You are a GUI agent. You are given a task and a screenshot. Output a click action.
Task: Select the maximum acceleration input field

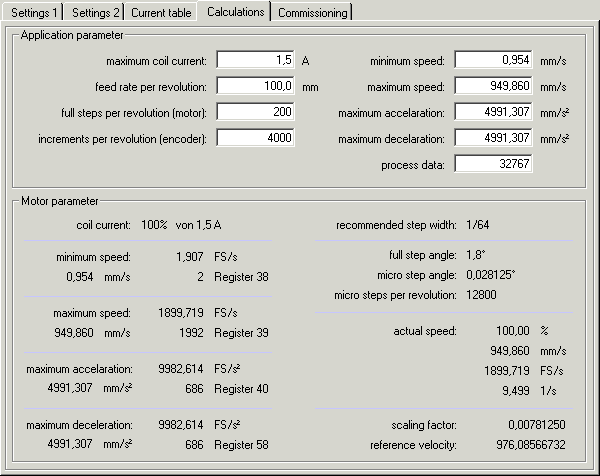493,112
